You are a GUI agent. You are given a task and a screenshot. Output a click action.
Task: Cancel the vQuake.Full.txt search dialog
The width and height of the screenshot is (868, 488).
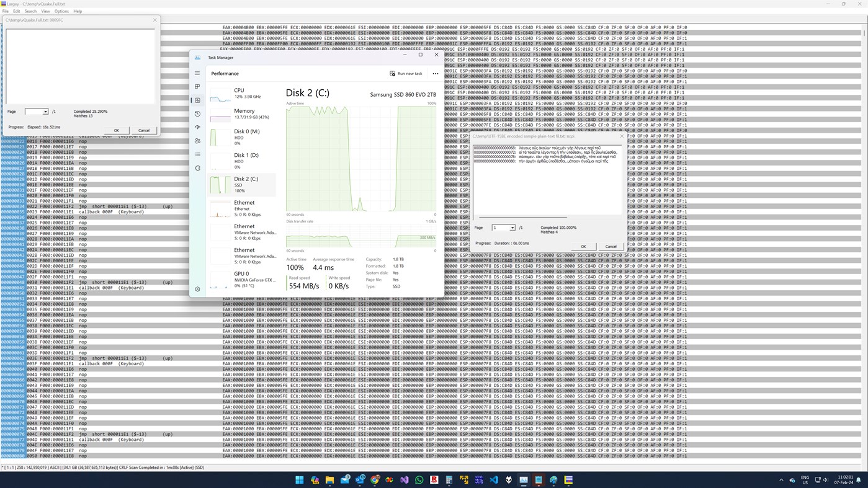(x=144, y=130)
